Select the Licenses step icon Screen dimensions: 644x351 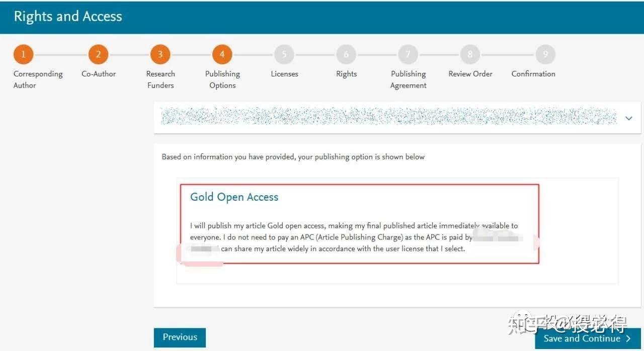tap(284, 54)
